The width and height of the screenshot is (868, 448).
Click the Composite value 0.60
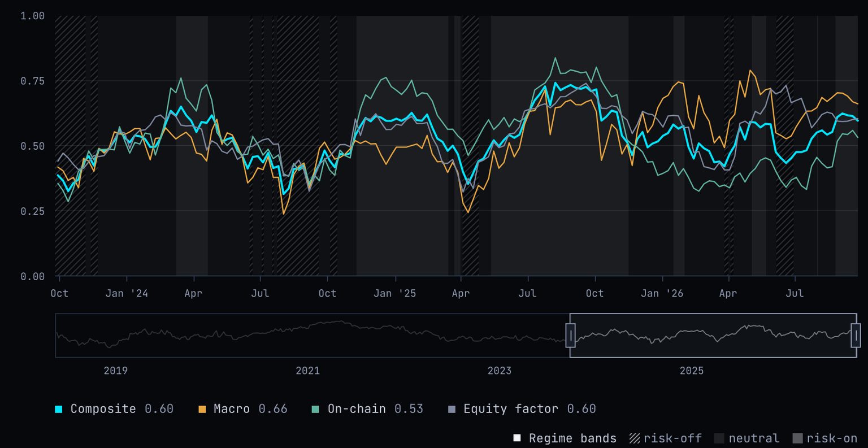(159, 409)
